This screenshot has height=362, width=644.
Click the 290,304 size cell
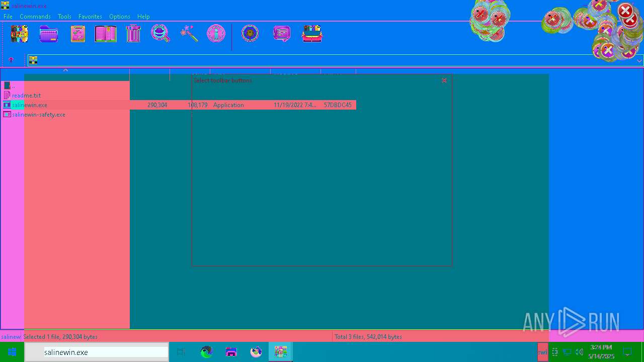[157, 105]
